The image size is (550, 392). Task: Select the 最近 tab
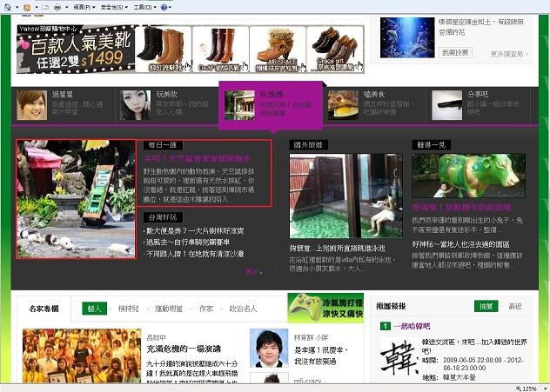[515, 307]
